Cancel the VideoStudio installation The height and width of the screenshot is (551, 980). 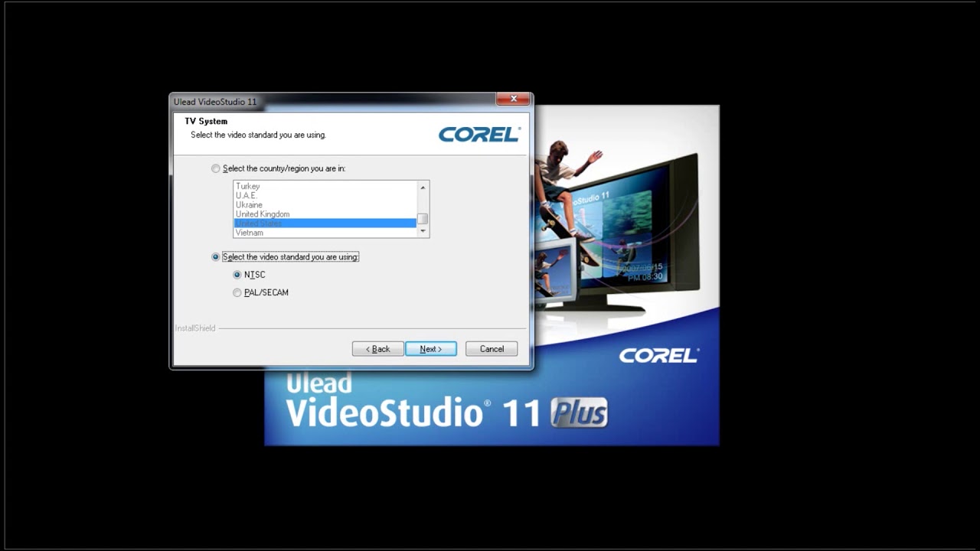[x=492, y=349]
